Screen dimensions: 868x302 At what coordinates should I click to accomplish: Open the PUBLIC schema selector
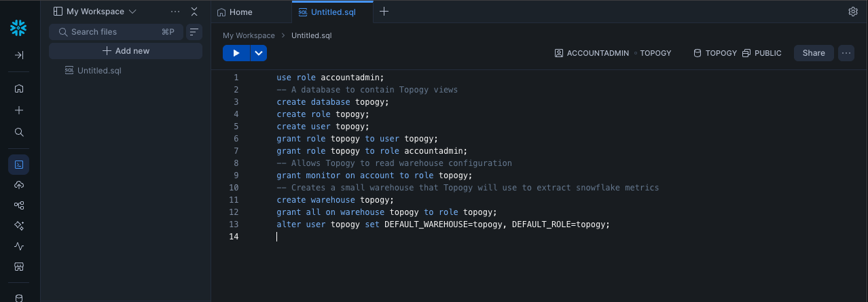762,53
